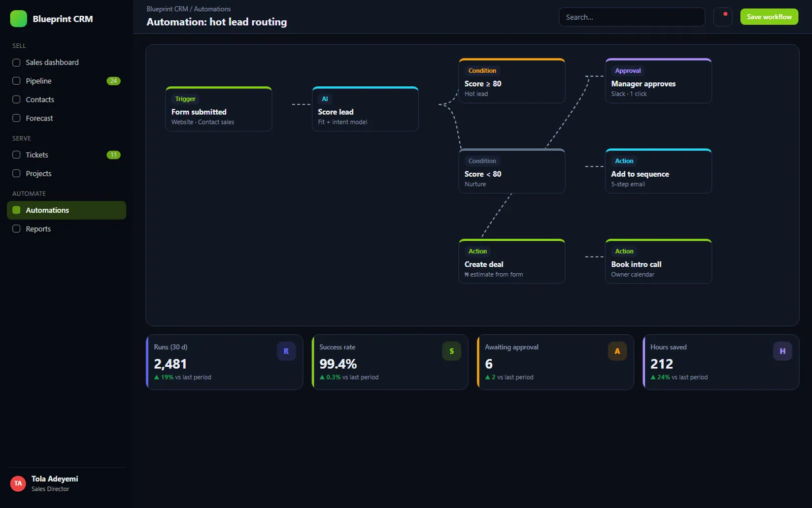Select the Score ≥ 80 condition node
812x508 pixels.
coord(512,81)
